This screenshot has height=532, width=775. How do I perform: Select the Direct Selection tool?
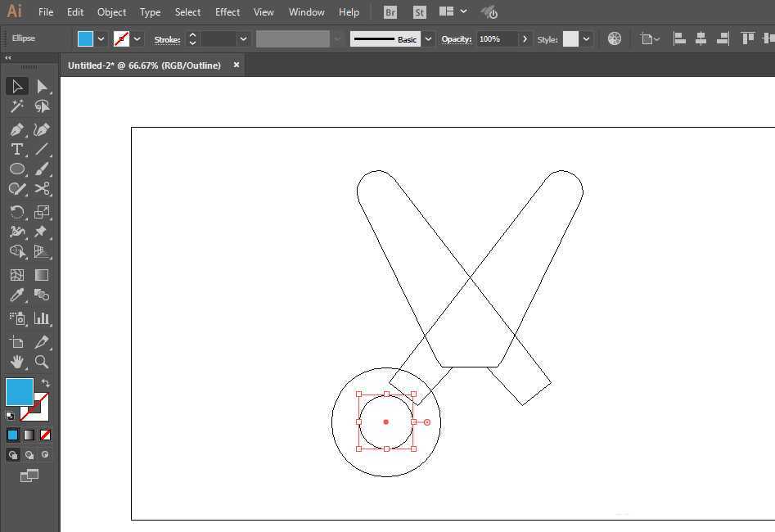point(43,86)
